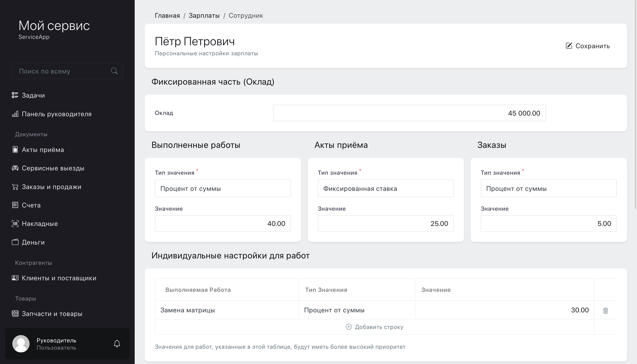Image resolution: width=637 pixels, height=364 pixels.
Task: Click the Накладные barcode icon
Action: [15, 223]
